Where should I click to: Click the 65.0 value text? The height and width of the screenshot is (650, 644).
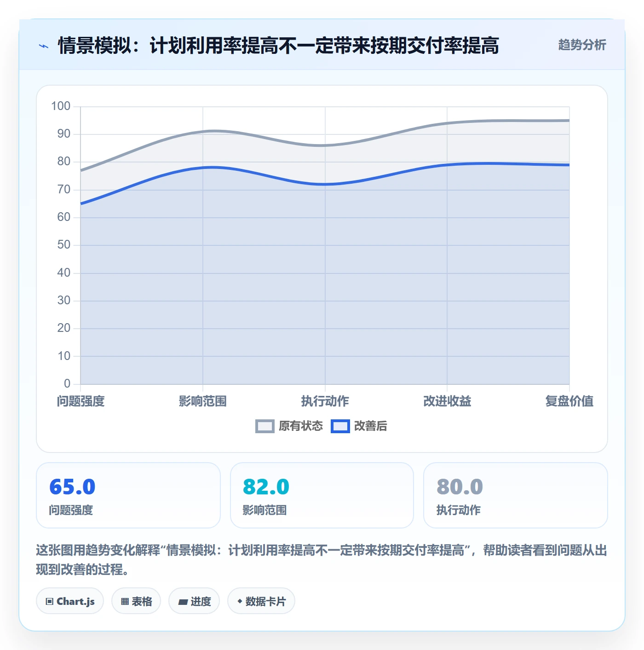click(72, 487)
